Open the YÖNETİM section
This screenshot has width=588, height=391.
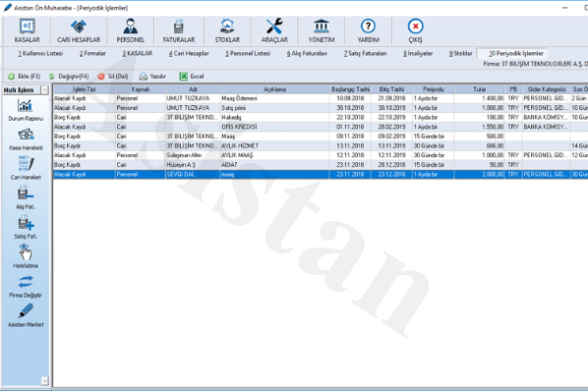click(322, 30)
